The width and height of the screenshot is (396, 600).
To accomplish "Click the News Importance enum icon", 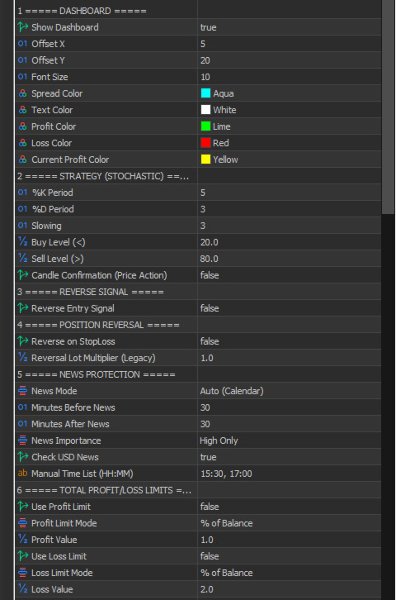I will 23,440.
